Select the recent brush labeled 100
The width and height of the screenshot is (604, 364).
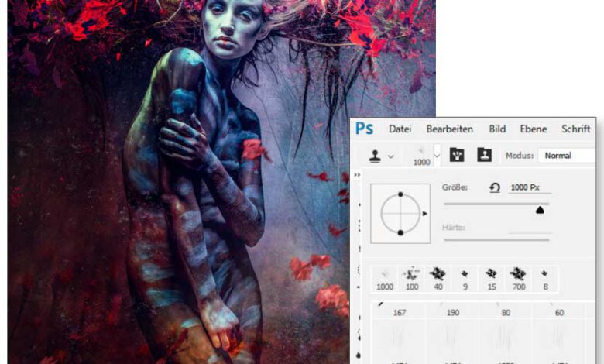click(412, 280)
